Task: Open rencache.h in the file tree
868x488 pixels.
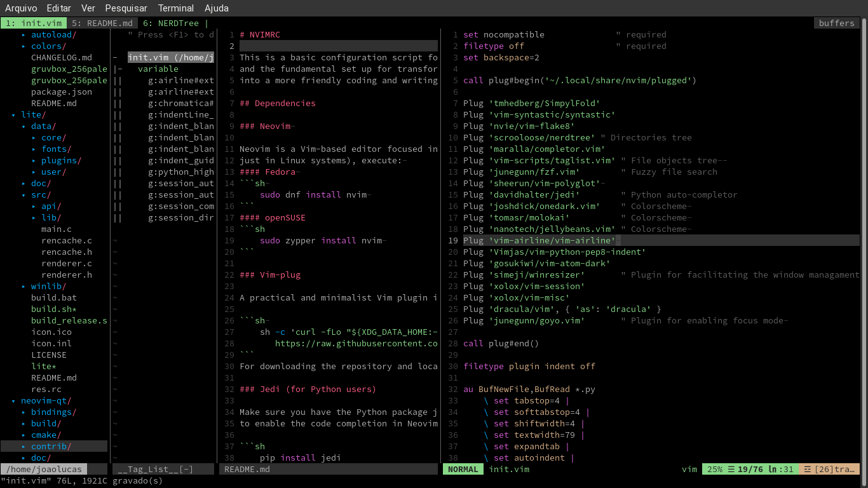Action: [67, 252]
